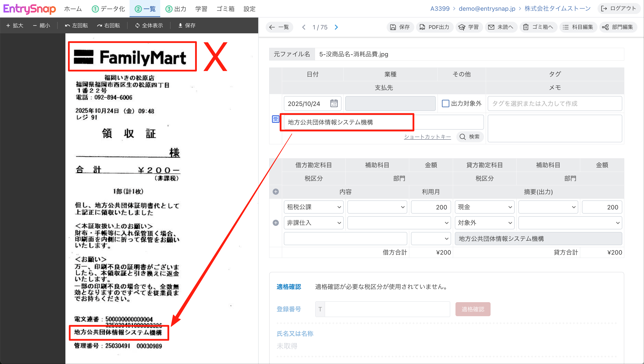Download the image via the dark toolbar 保存
This screenshot has height=364, width=644.
[x=187, y=25]
